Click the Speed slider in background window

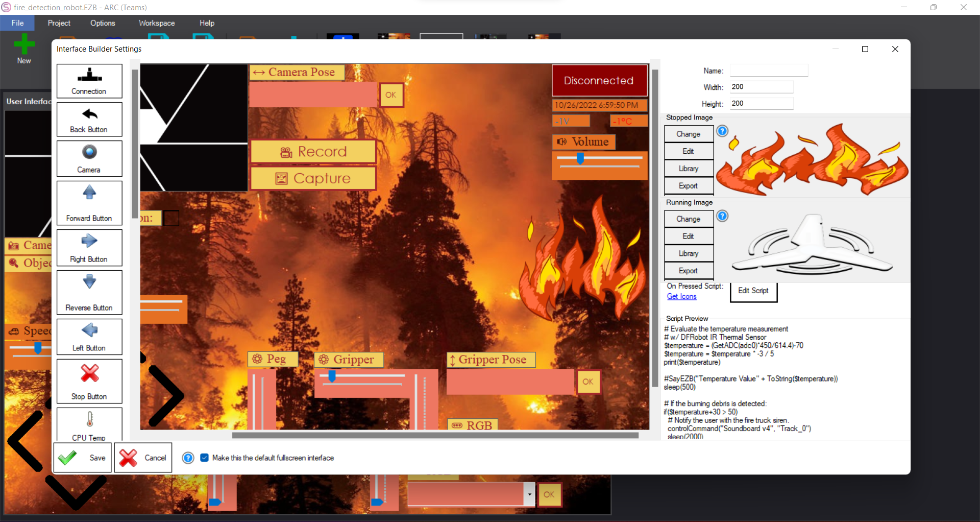[30, 349]
